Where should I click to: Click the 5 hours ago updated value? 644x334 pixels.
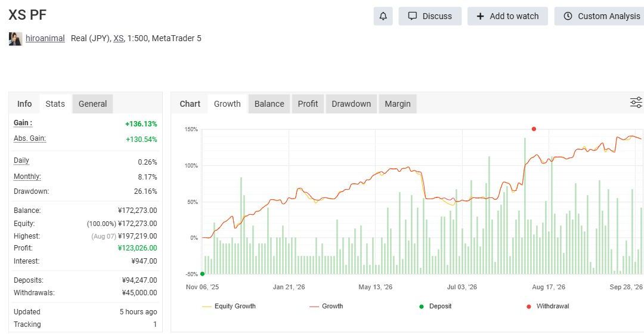click(138, 312)
